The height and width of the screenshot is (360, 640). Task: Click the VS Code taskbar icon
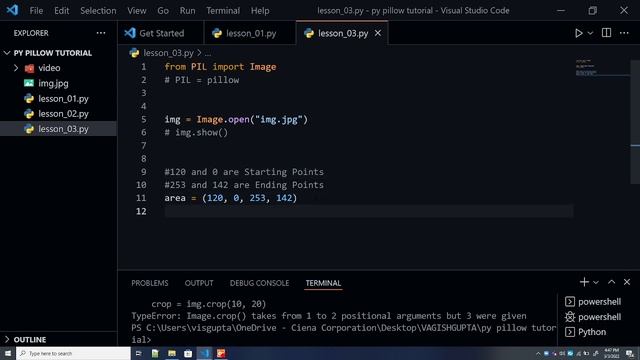[x=204, y=353]
